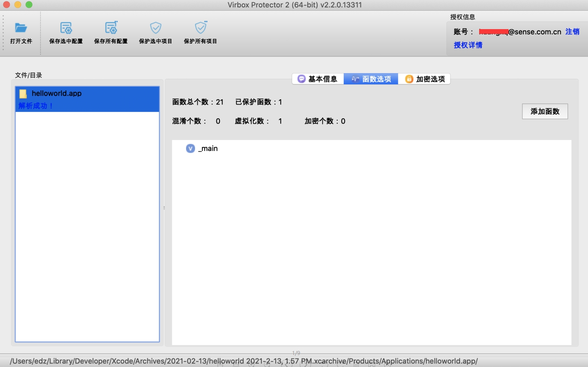
Task: Click 保护所有项目 shield icon
Action: click(x=201, y=27)
